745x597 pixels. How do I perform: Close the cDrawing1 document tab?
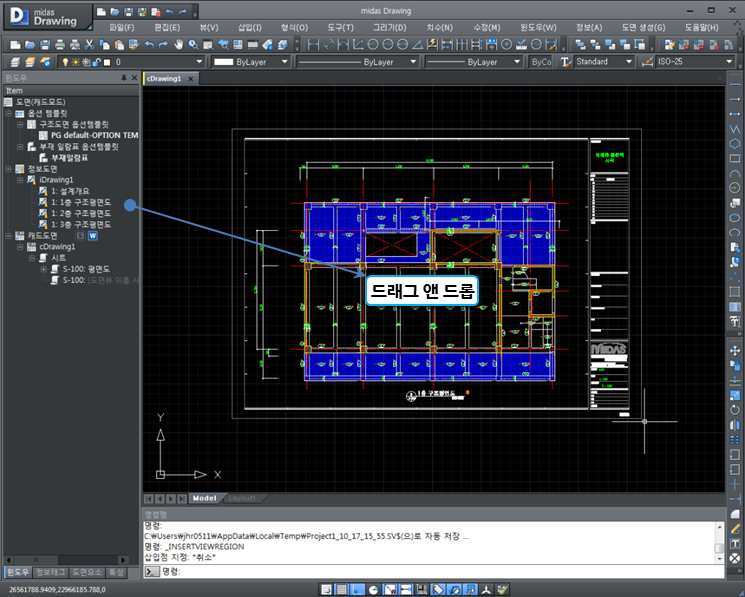click(191, 79)
